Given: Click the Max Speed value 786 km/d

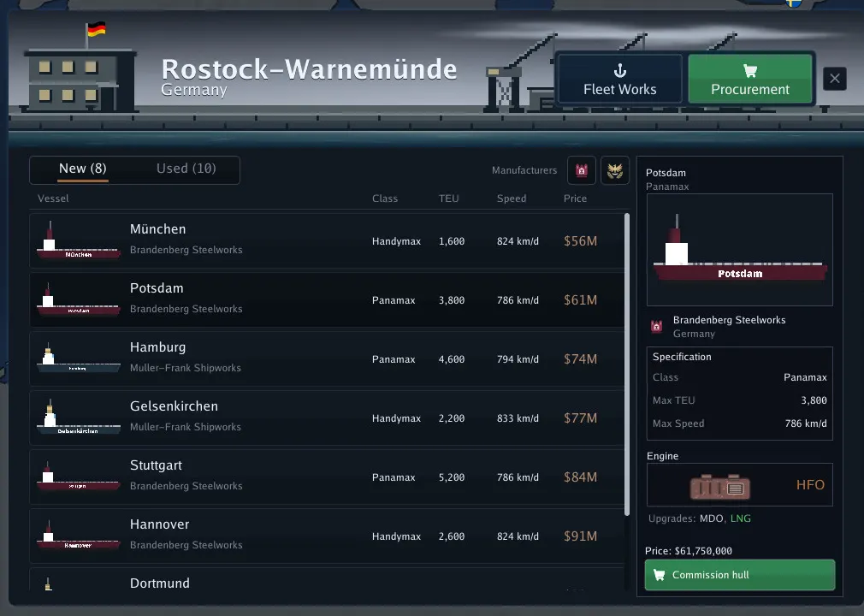Looking at the screenshot, I should pyautogui.click(x=806, y=423).
